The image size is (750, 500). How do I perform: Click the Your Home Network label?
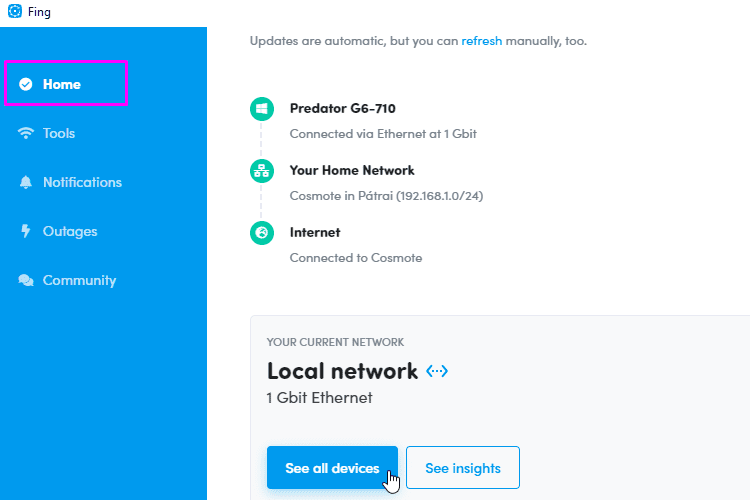[352, 170]
